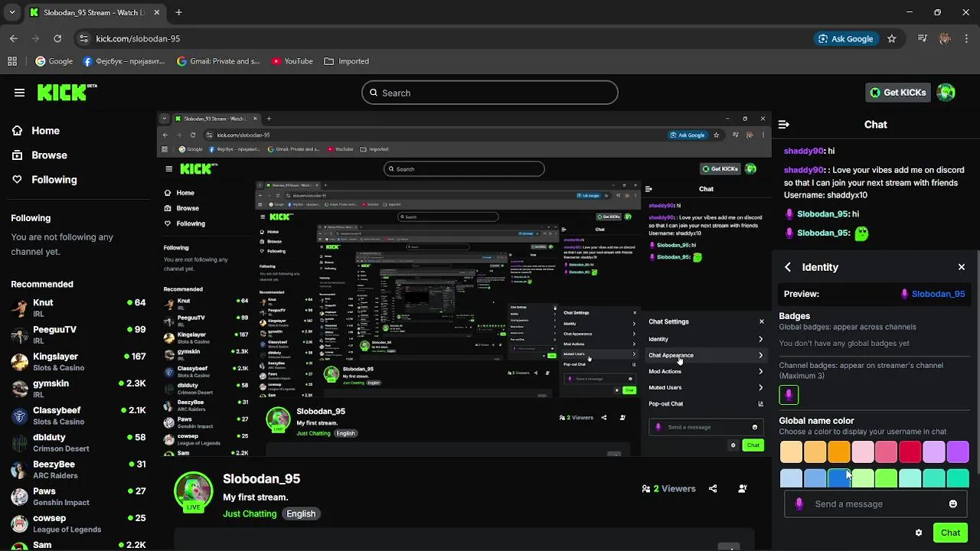The width and height of the screenshot is (980, 551).
Task: Pick the dark blue name color
Action: coord(839,478)
